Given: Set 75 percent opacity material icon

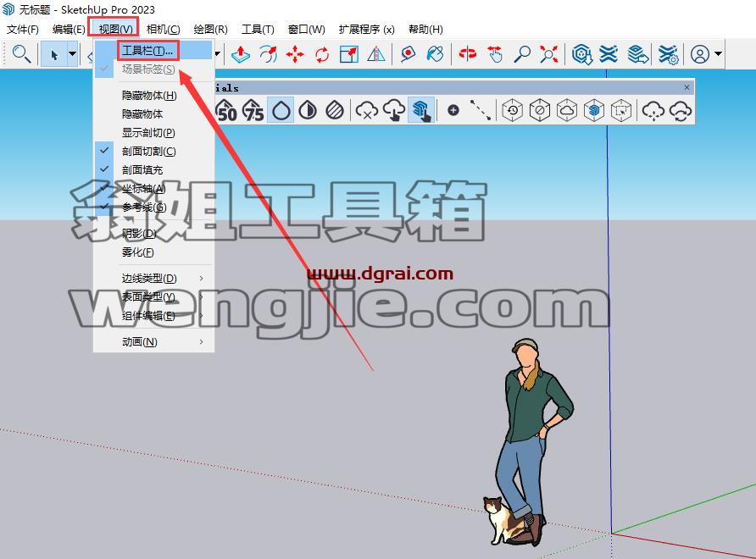Looking at the screenshot, I should [253, 110].
